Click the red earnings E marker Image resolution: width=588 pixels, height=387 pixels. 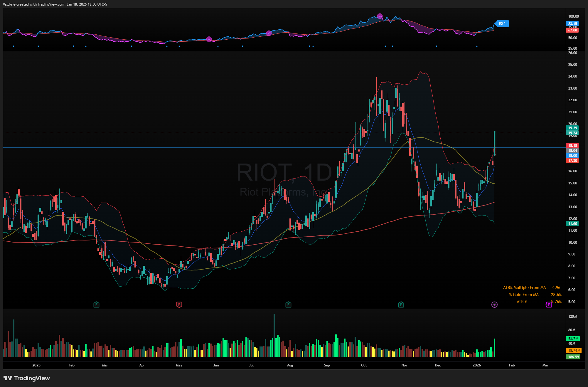coord(179,304)
